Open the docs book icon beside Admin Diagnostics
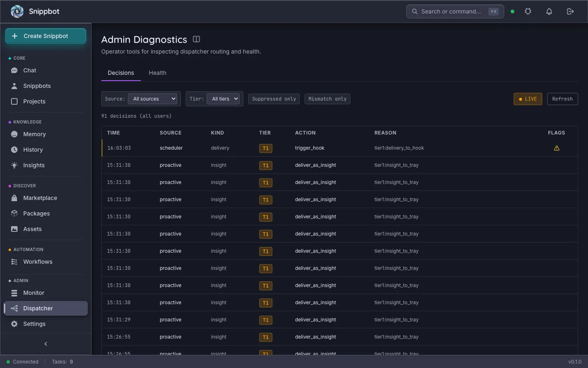 click(x=196, y=39)
